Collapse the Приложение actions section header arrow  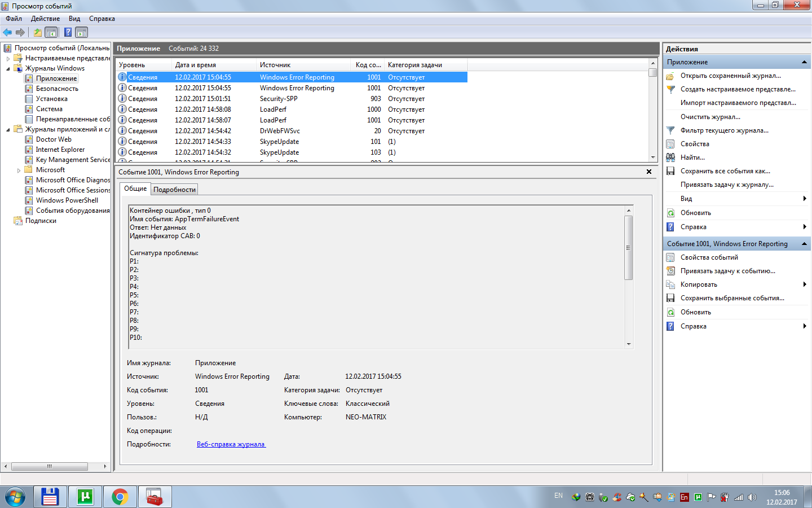point(804,62)
